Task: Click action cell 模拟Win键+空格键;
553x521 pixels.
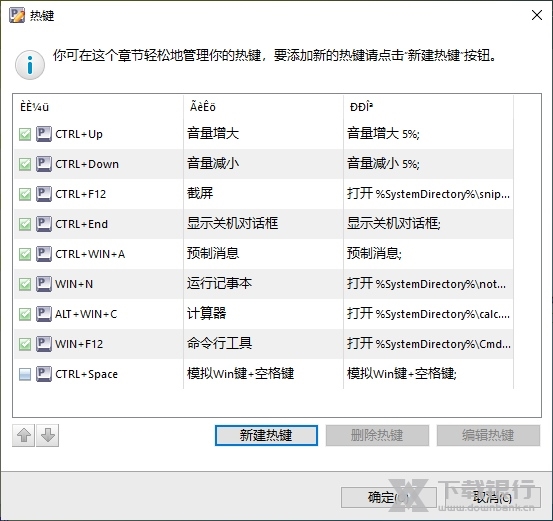Action: pos(402,374)
